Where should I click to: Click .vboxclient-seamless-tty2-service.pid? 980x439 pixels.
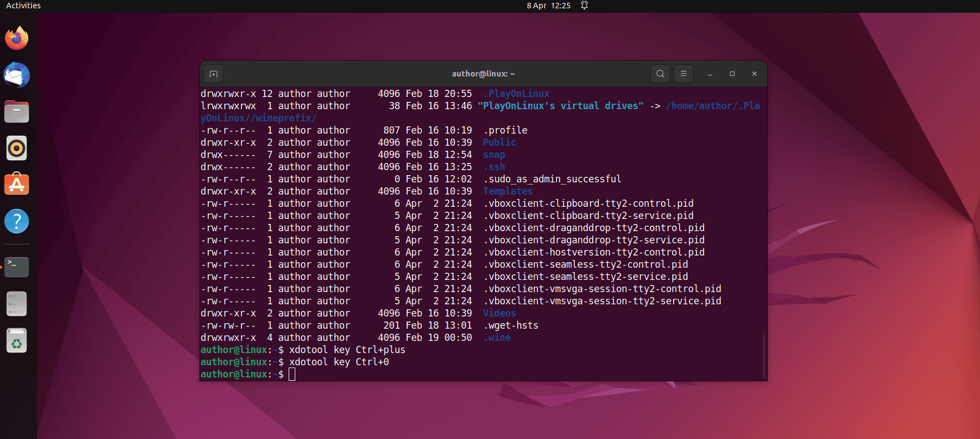pyautogui.click(x=586, y=277)
